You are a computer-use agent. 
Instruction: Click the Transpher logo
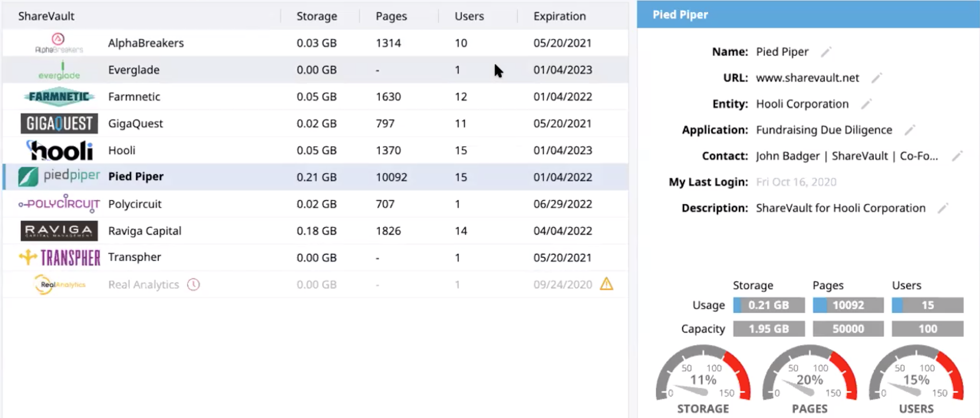tap(59, 257)
